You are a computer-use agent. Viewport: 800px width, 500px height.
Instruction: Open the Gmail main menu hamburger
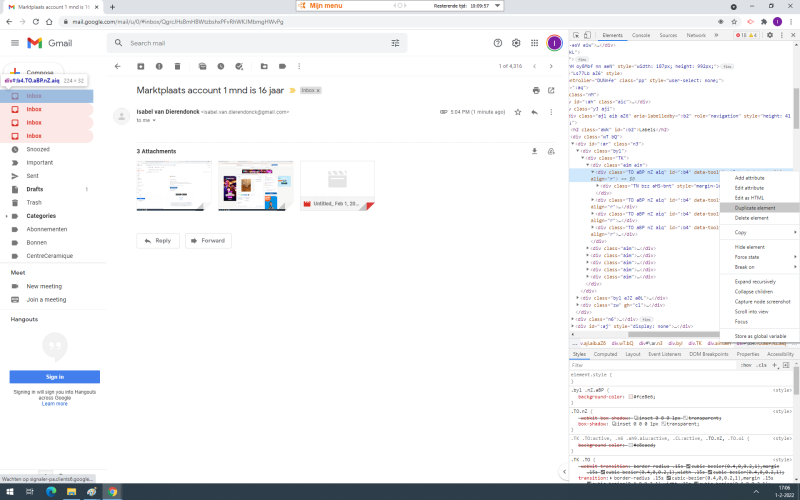(15, 43)
